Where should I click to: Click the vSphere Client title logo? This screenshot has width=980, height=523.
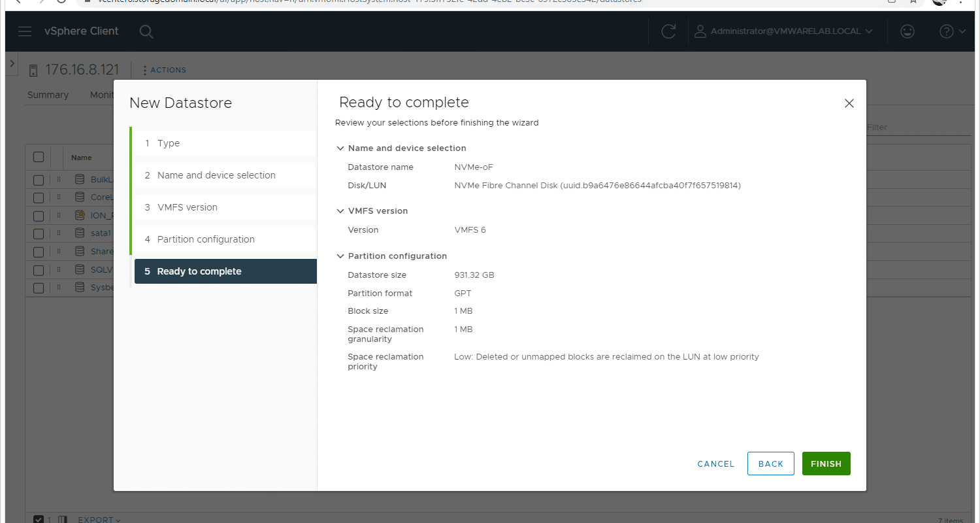pyautogui.click(x=82, y=31)
